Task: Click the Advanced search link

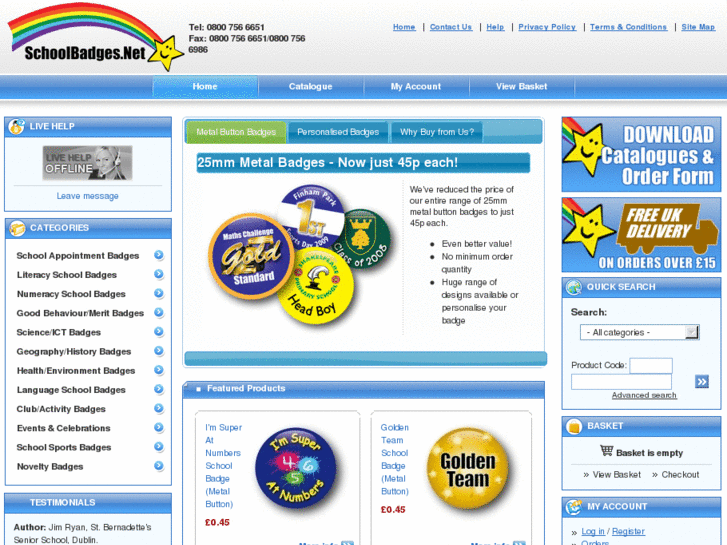Action: coord(644,395)
